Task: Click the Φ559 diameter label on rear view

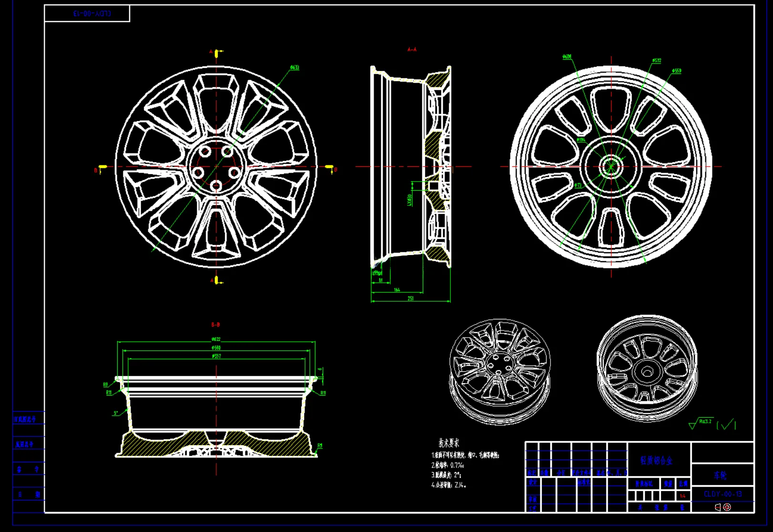Action: pyautogui.click(x=677, y=71)
